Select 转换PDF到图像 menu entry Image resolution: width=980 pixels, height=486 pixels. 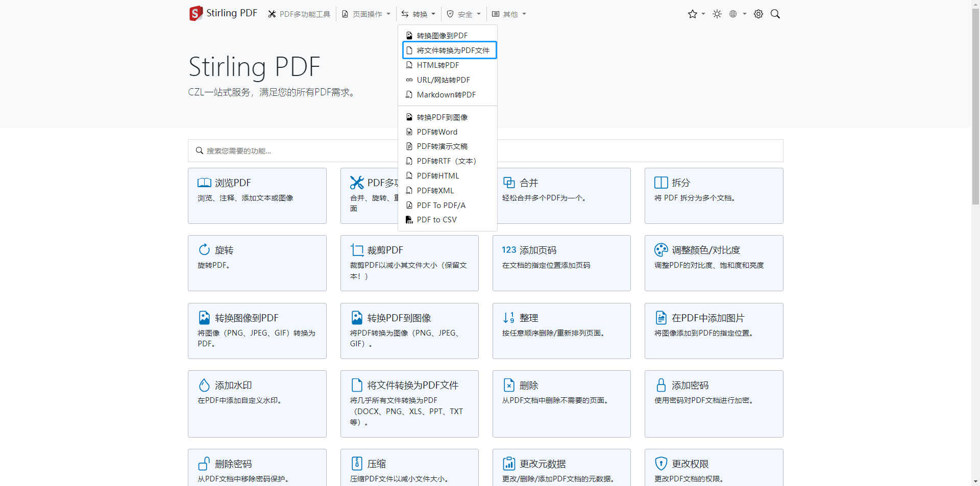[x=448, y=117]
